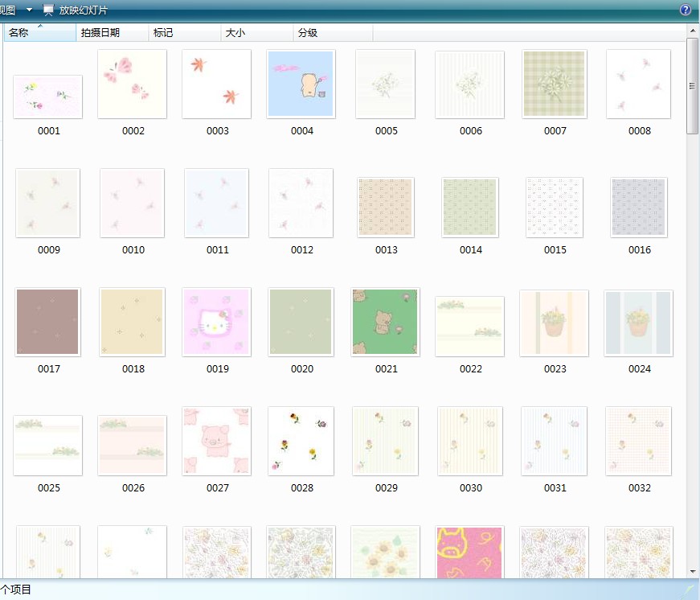Select the 0010 pink petal thumbnail
Image resolution: width=700 pixels, height=600 pixels.
click(132, 203)
